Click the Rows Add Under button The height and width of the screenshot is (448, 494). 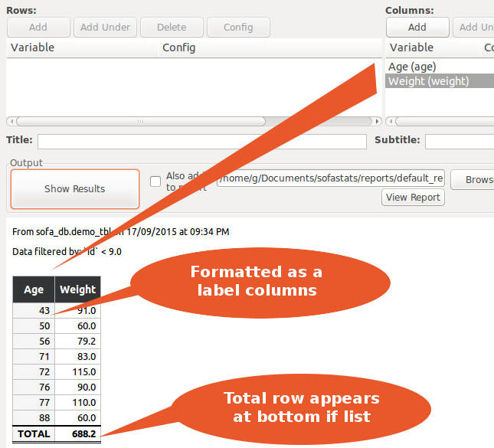pyautogui.click(x=105, y=27)
